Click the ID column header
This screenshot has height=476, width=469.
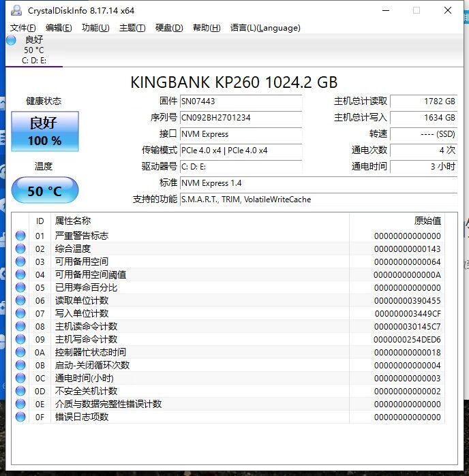click(40, 221)
